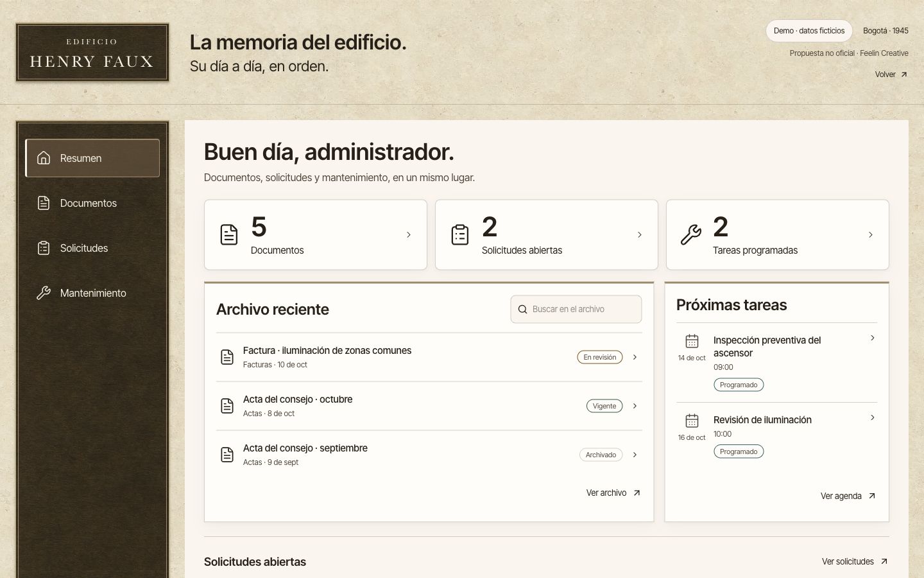Screen dimensions: 924x578
Task: Click the Facturas · 10 de oct caption
Action: 275,365
